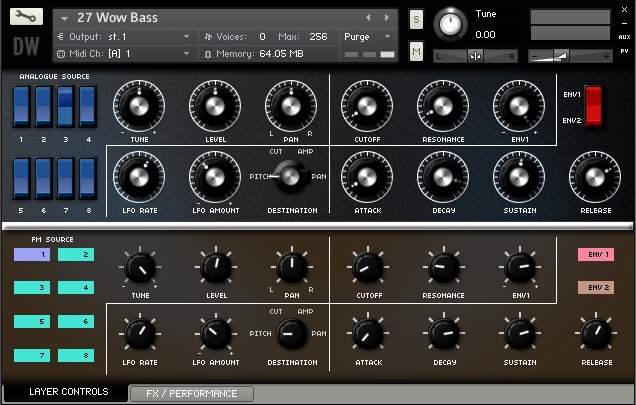Click the analogue CUTOFF knob
636x405 pixels.
(x=367, y=106)
